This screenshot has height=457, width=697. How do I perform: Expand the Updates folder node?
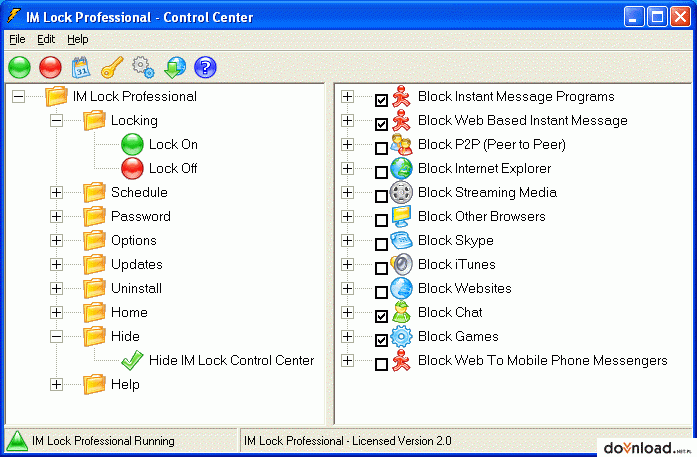(56, 265)
